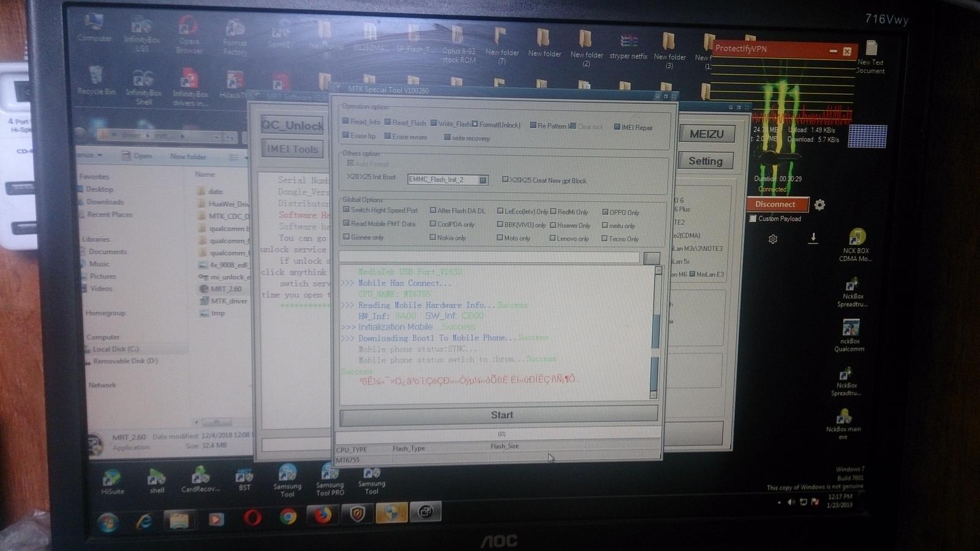Click the MEIZU button

coord(706,133)
